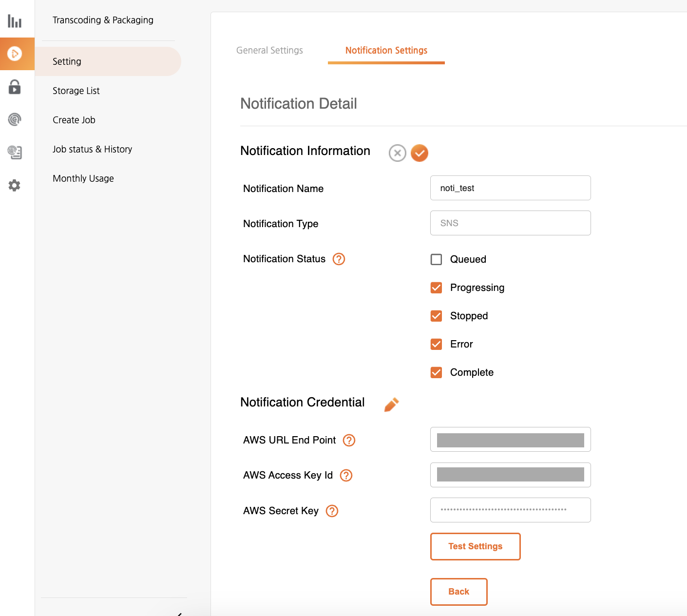687x616 pixels.
Task: Uncheck the Progressing status checkbox
Action: [x=436, y=288]
